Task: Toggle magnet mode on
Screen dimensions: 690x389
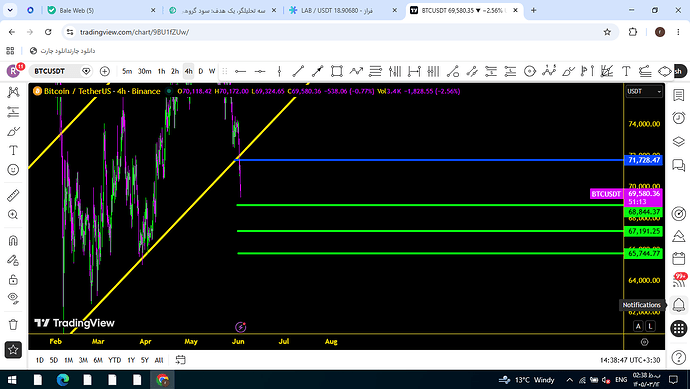Action: pyautogui.click(x=13, y=241)
